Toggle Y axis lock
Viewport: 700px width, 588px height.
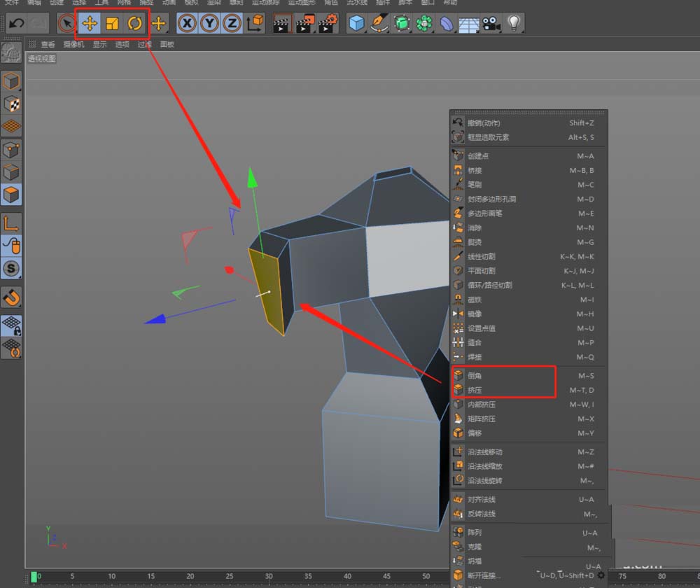pyautogui.click(x=209, y=24)
